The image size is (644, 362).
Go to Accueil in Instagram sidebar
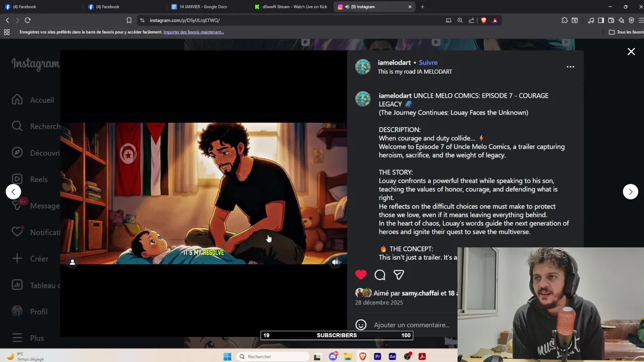tap(33, 100)
